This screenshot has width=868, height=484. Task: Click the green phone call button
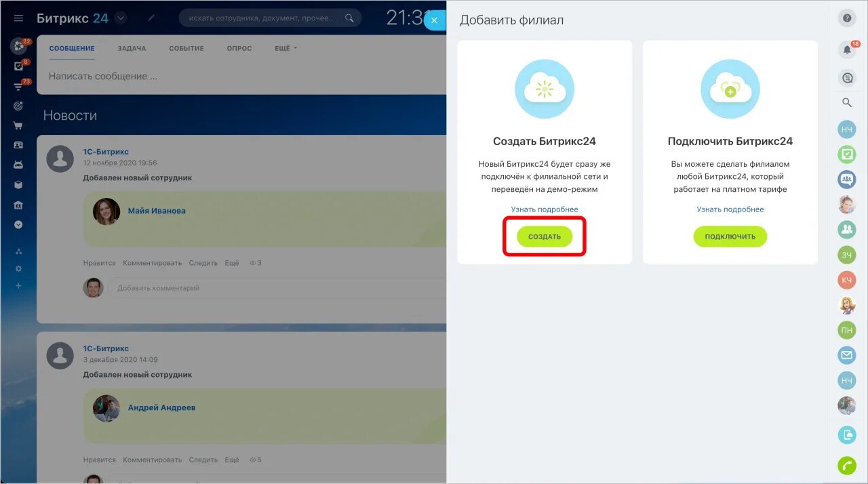847,466
